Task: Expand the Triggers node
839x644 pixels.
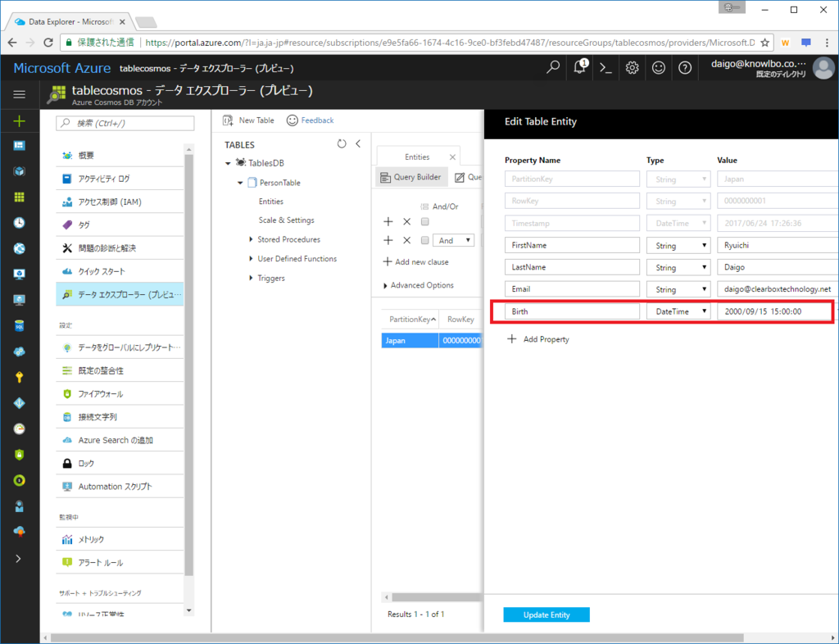Action: click(251, 278)
